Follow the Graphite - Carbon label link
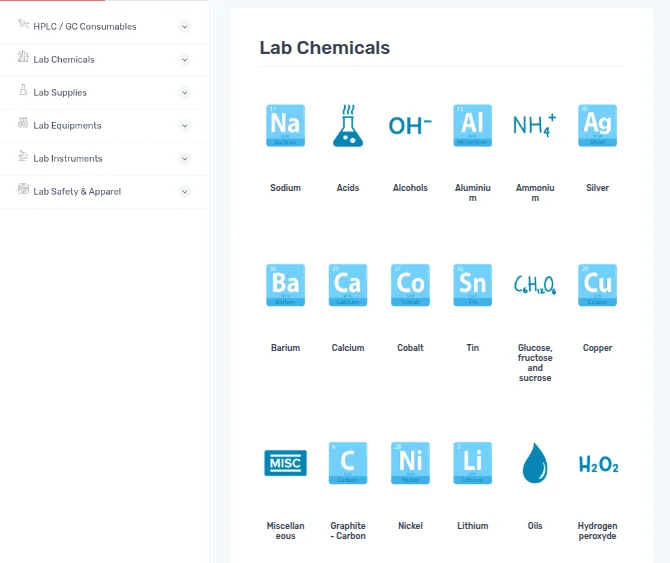 pos(348,531)
